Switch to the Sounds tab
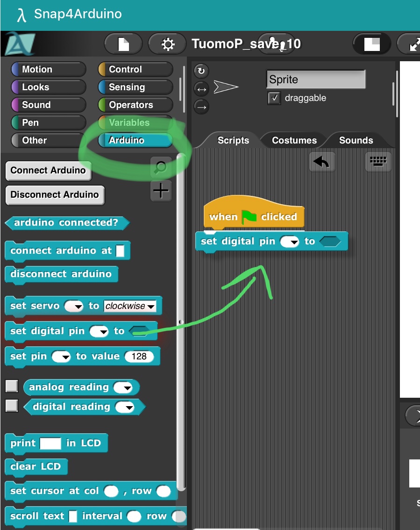Image resolution: width=420 pixels, height=530 pixels. (x=356, y=140)
